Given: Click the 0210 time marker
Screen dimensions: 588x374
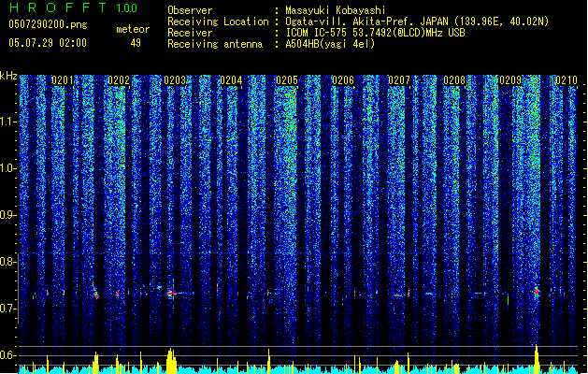Looking at the screenshot, I should click(566, 80).
